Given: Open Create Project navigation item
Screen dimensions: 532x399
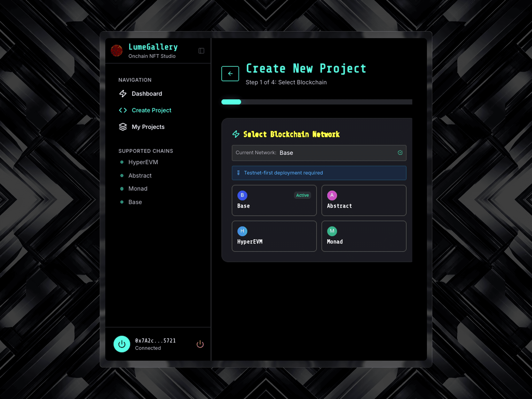Looking at the screenshot, I should click(151, 110).
